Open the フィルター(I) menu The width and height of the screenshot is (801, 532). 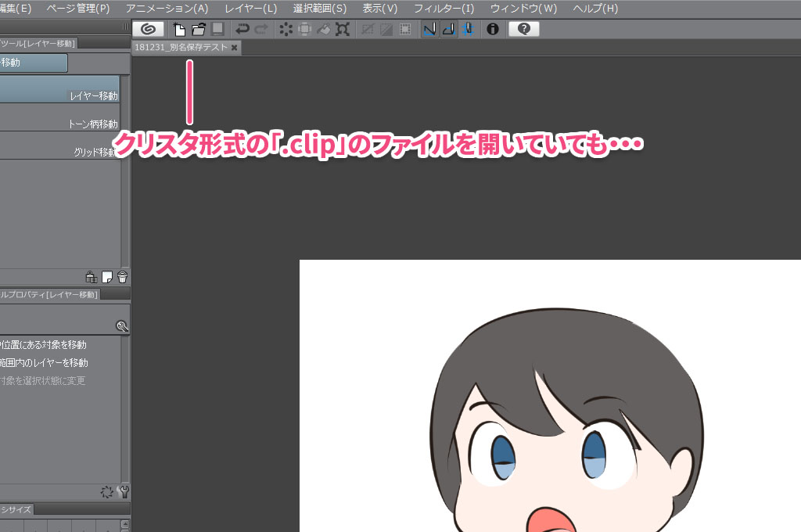click(x=444, y=9)
